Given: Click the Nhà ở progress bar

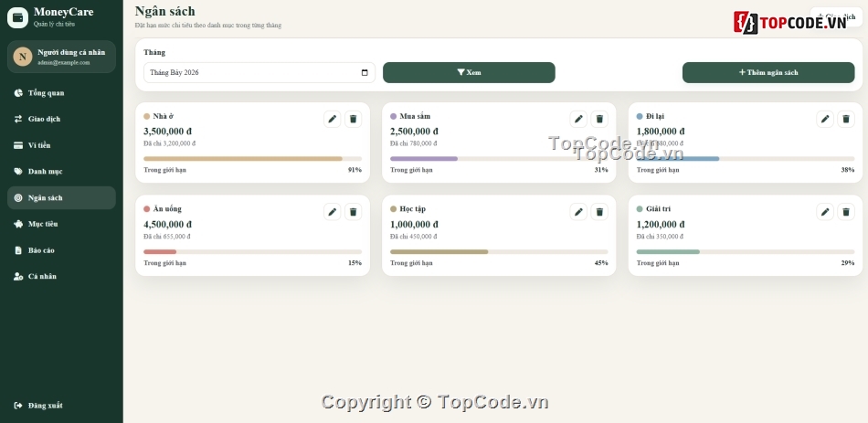Looking at the screenshot, I should coord(252,159).
